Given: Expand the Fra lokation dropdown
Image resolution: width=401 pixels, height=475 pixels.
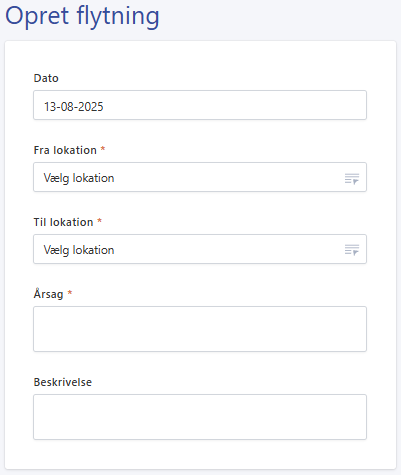Looking at the screenshot, I should pyautogui.click(x=200, y=177).
